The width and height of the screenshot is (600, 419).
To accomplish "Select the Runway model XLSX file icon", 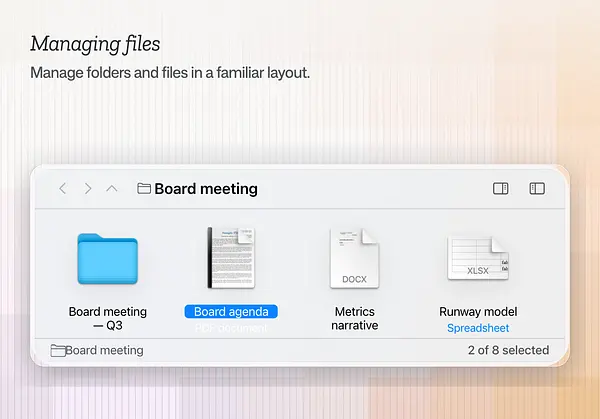I will 478,258.
